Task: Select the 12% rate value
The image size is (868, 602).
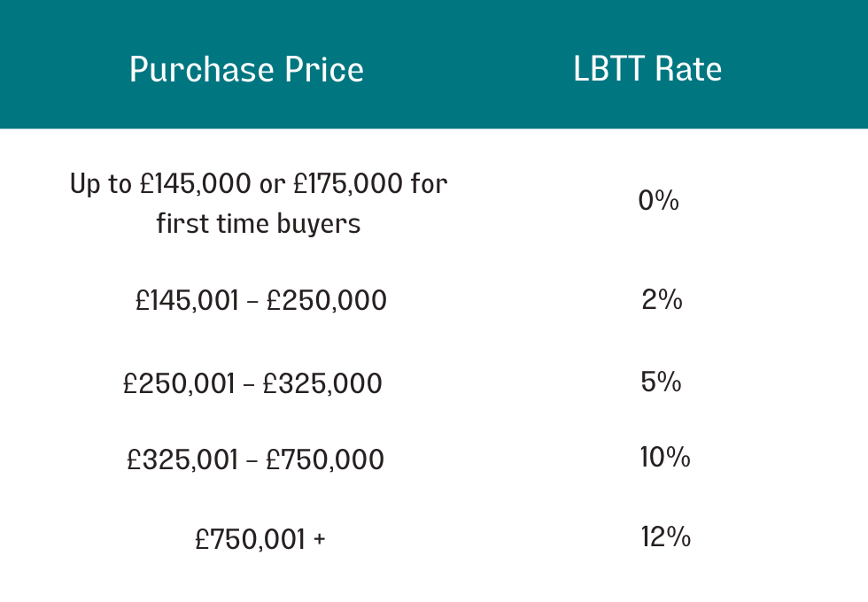Action: 665,536
